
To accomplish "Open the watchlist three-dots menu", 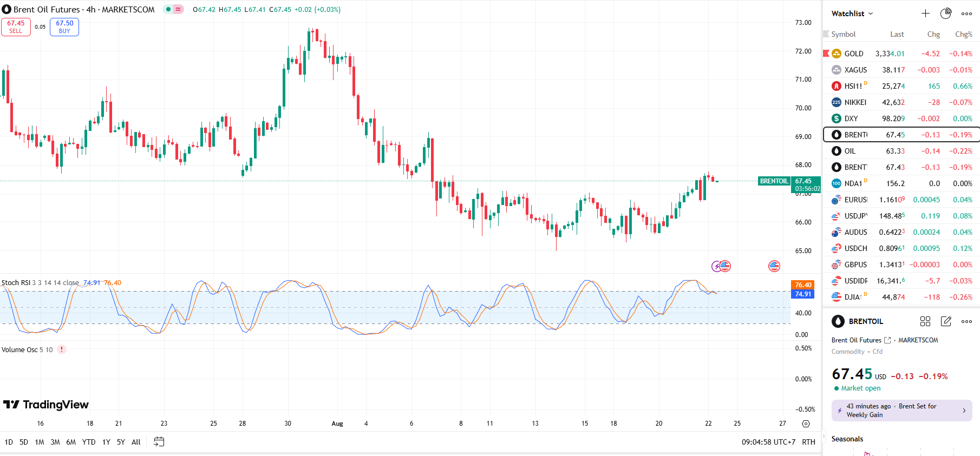I will click(x=966, y=14).
